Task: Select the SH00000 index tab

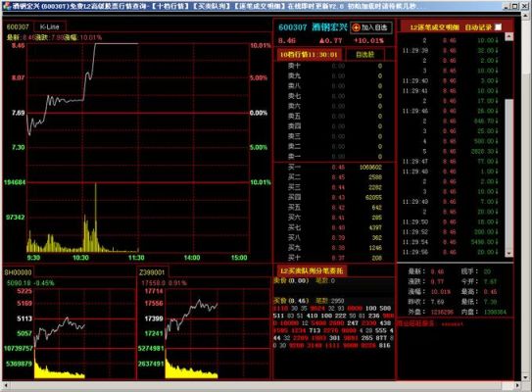Action: click(19, 272)
